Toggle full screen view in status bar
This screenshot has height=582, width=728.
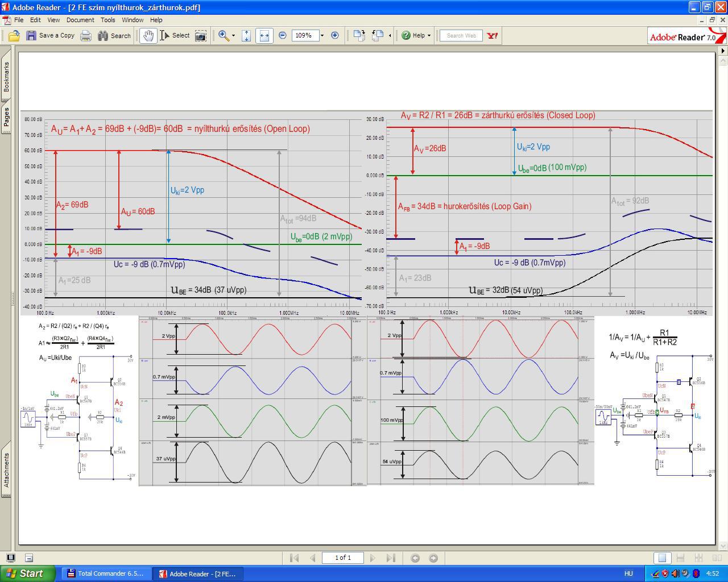(10, 558)
